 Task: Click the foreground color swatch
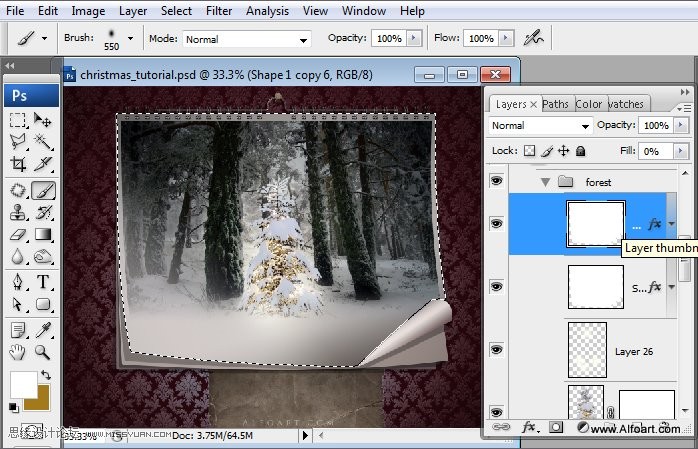(x=23, y=384)
